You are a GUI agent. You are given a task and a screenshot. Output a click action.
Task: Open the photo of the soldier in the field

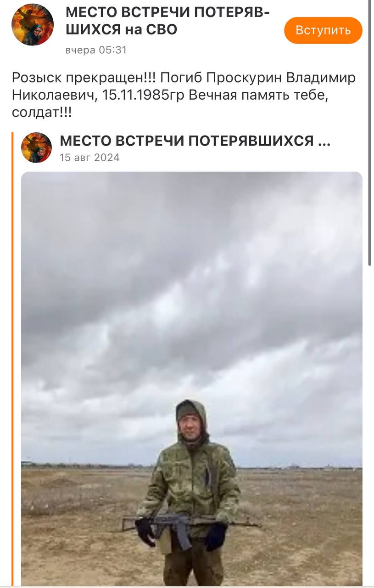coord(192,379)
